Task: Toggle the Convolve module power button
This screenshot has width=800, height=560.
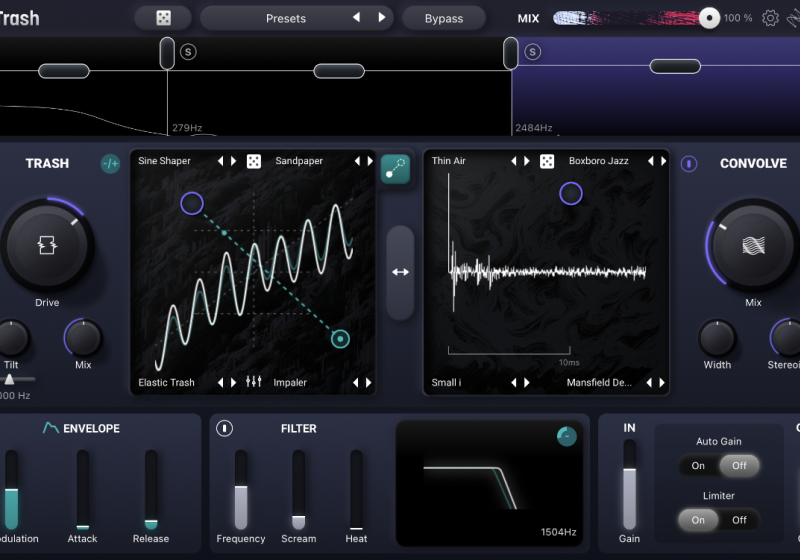Action: pos(689,164)
